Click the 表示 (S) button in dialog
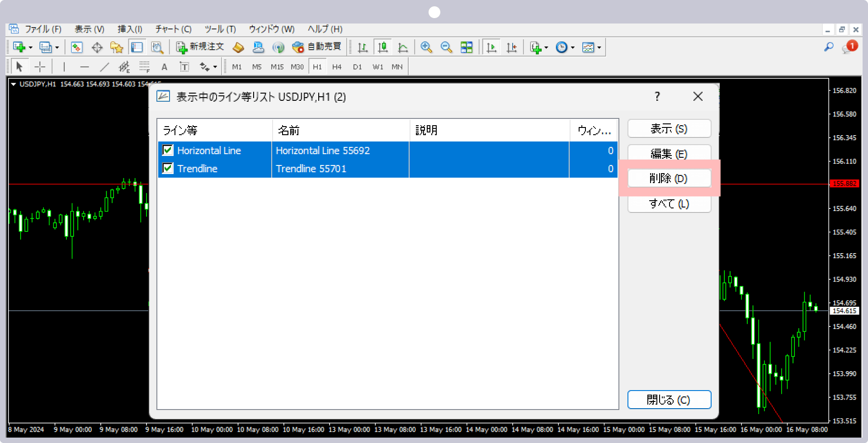This screenshot has height=443, width=868. (669, 129)
